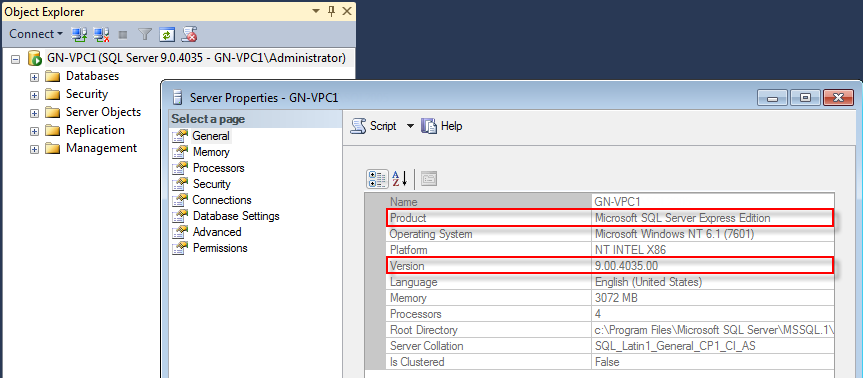Open the Security page in Server Properties
863x378 pixels.
(211, 184)
